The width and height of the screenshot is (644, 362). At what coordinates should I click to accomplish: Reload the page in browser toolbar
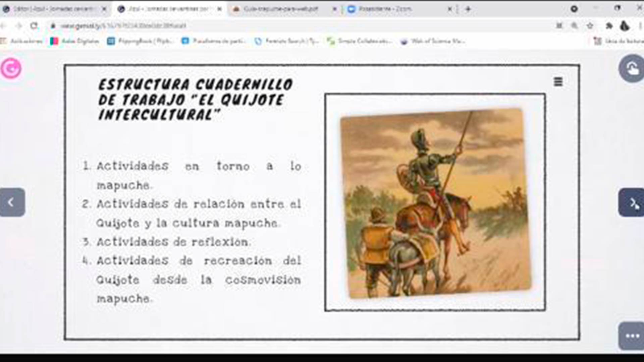(x=34, y=26)
